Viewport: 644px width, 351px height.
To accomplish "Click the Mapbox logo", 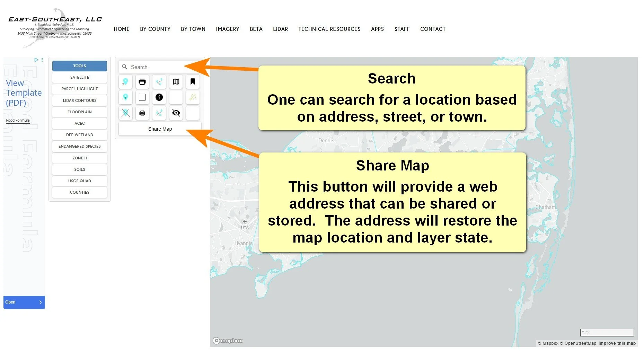I will click(227, 341).
